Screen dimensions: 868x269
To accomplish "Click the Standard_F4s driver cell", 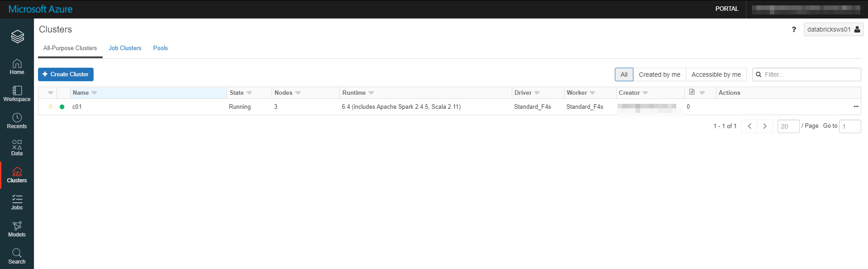I will (x=533, y=107).
